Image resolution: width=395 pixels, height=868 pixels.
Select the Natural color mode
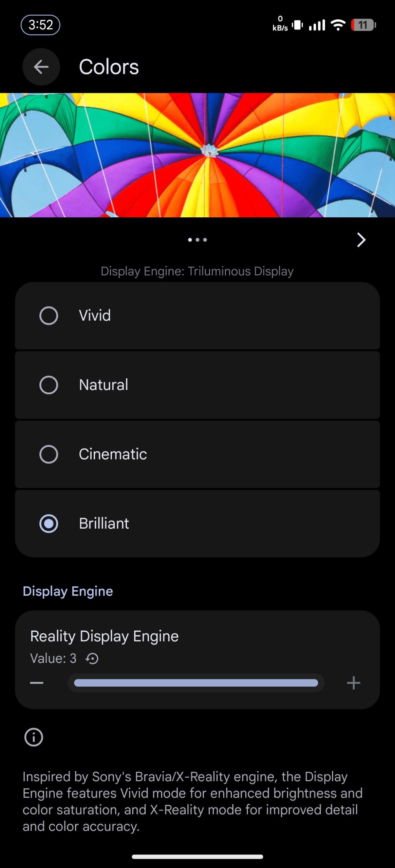(49, 385)
